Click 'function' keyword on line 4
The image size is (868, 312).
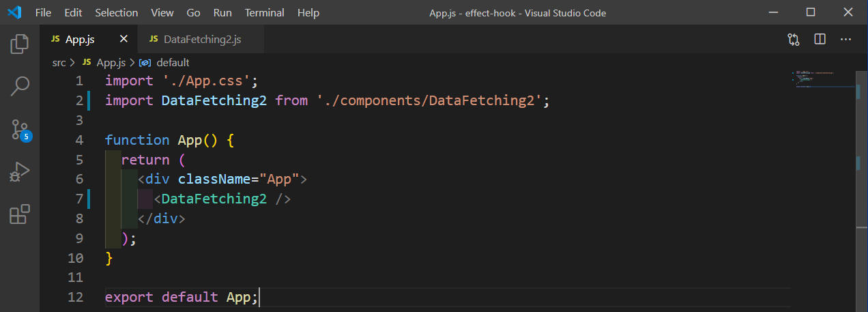coord(137,140)
